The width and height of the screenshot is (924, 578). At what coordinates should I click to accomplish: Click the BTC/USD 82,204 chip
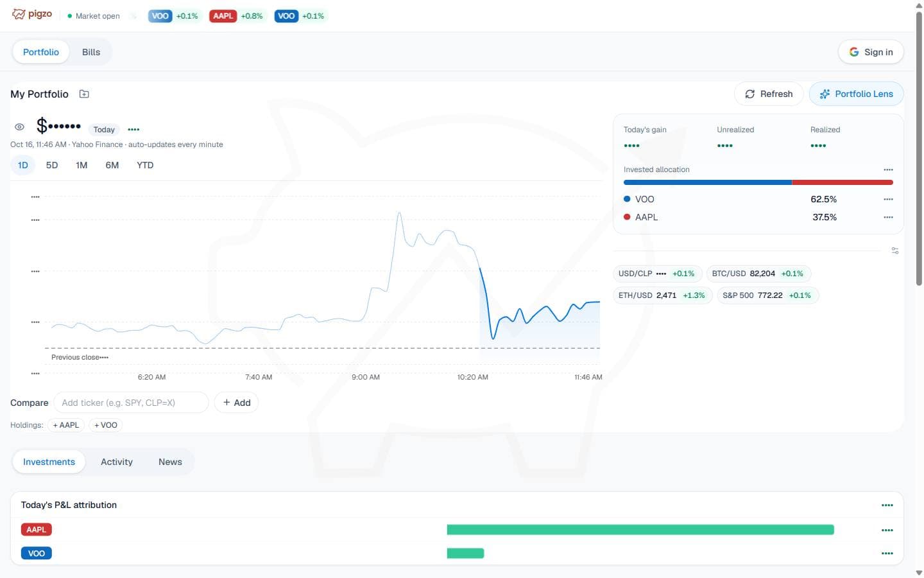[x=758, y=274]
